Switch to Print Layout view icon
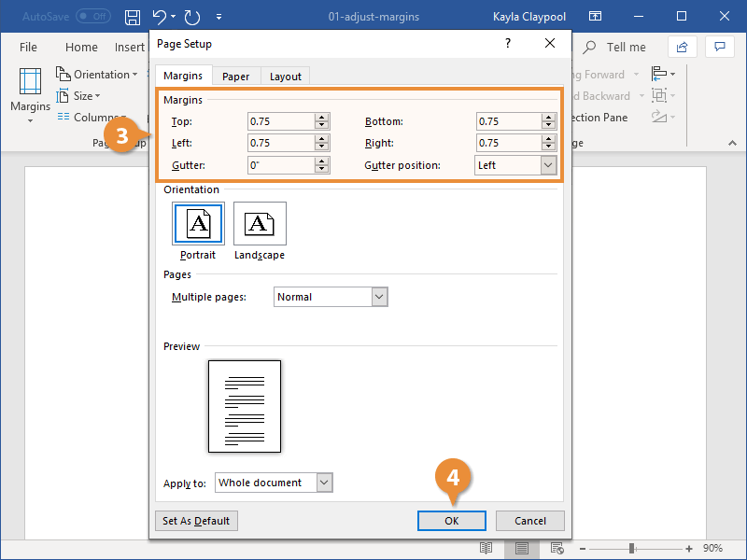The width and height of the screenshot is (747, 560). tap(522, 549)
